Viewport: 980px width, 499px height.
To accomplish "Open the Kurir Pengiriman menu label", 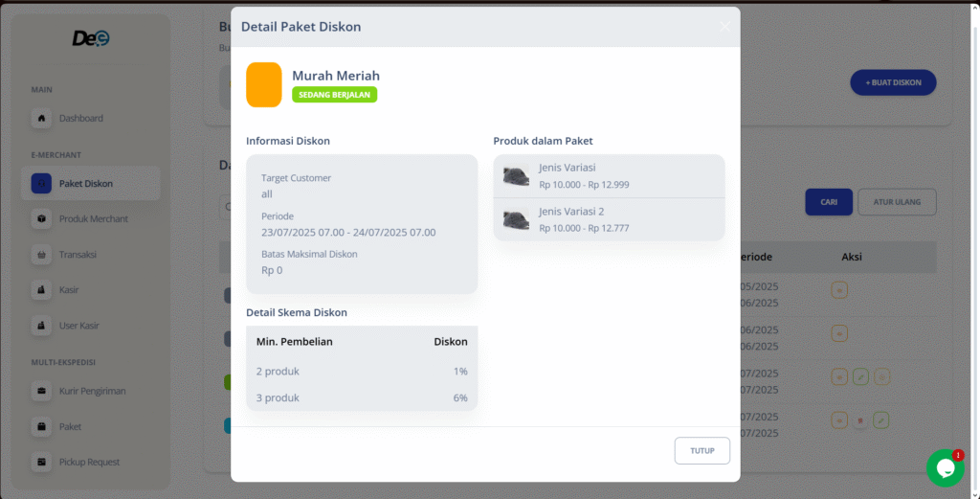I will coord(93,391).
